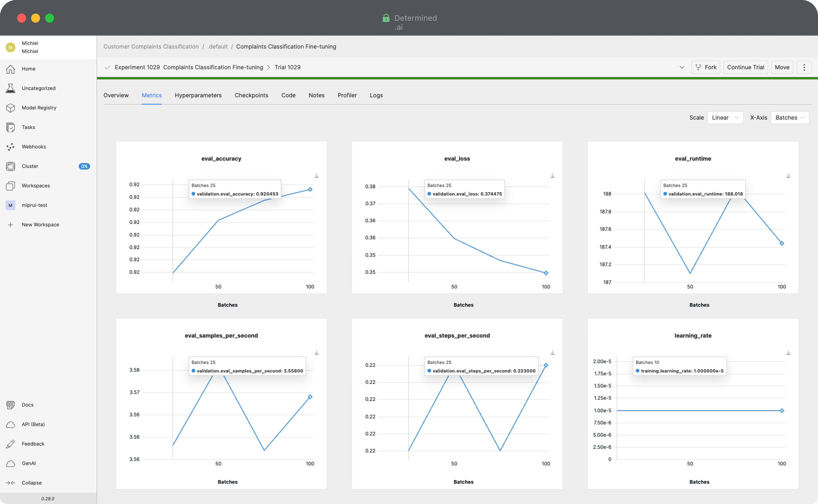Open miprui-test workspace avatar
Viewport: 818px width, 504px height.
11,205
